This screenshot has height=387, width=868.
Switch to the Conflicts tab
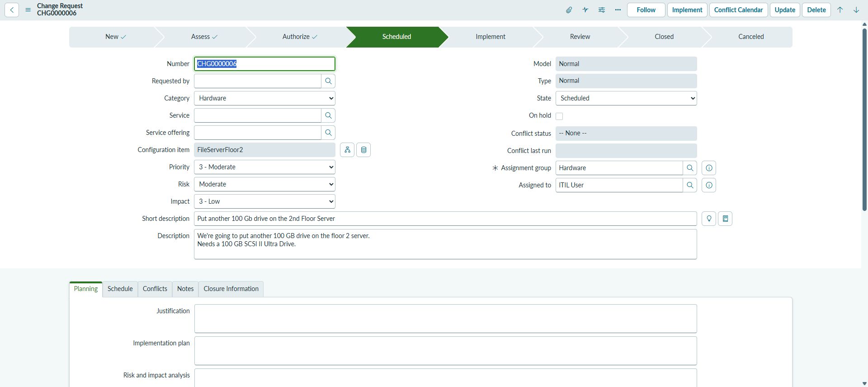[x=155, y=289]
